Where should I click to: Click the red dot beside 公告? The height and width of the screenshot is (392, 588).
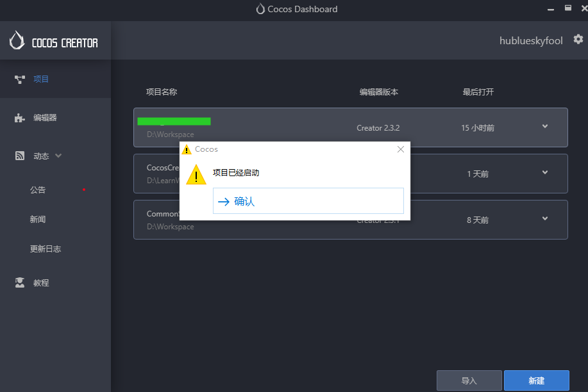[x=84, y=190]
